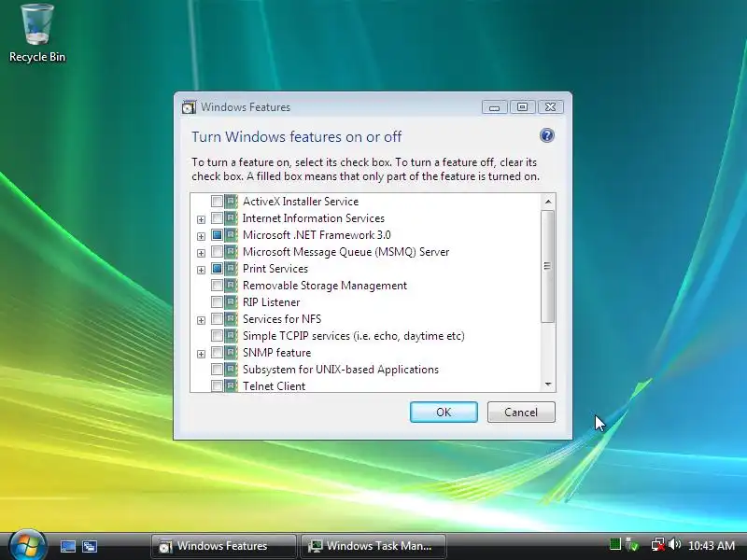Switch to Windows Features taskbar button

pyautogui.click(x=223, y=546)
